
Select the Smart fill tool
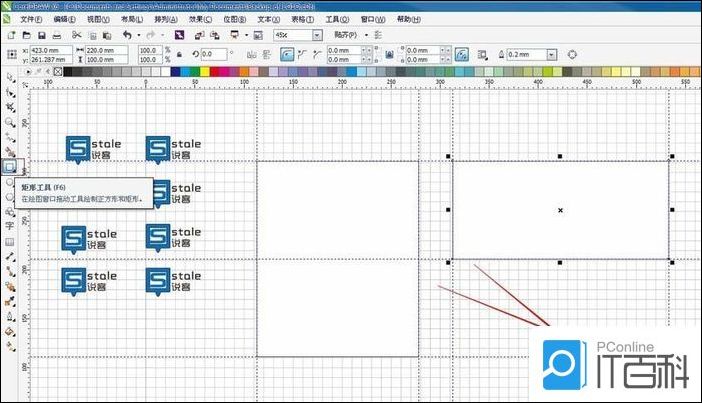tap(10, 152)
